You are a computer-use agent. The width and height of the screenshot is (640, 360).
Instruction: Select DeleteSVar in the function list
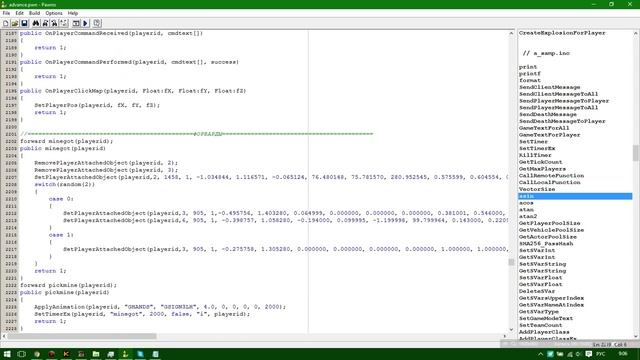[537, 291]
